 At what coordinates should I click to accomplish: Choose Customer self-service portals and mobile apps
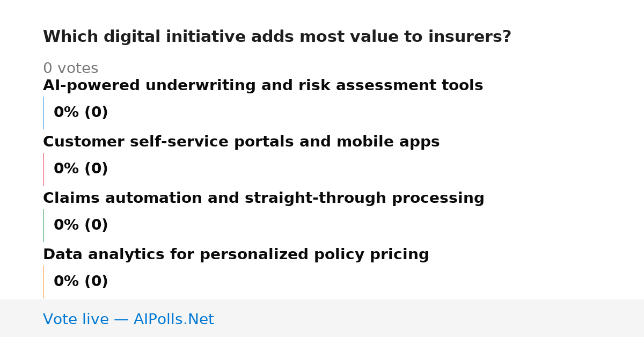[x=241, y=142]
